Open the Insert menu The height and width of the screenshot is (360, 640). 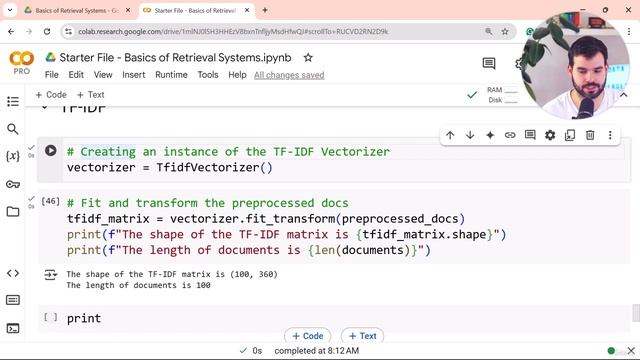[x=133, y=75]
